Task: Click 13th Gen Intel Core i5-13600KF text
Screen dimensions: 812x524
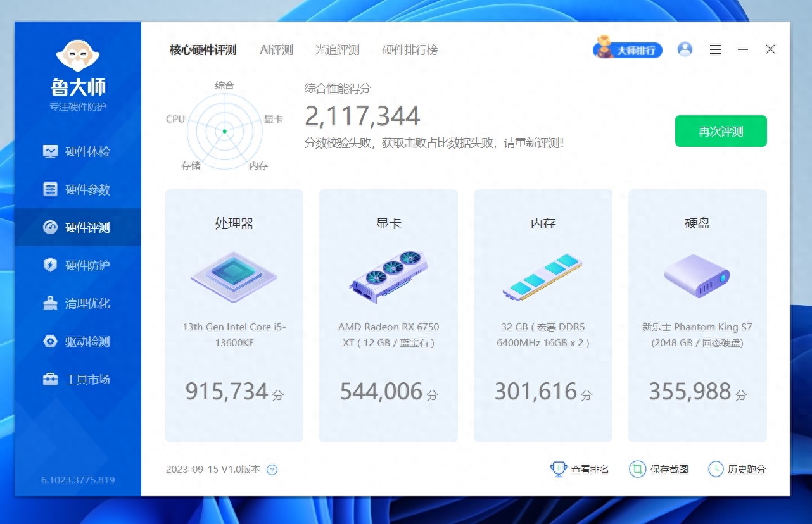Action: point(234,335)
